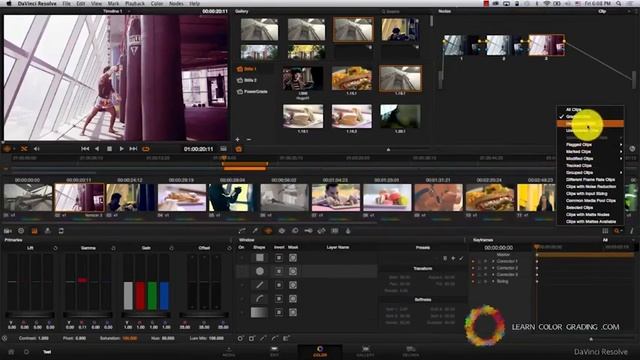
Task: Click the Gamma master wheel slider
Action: pos(88,315)
